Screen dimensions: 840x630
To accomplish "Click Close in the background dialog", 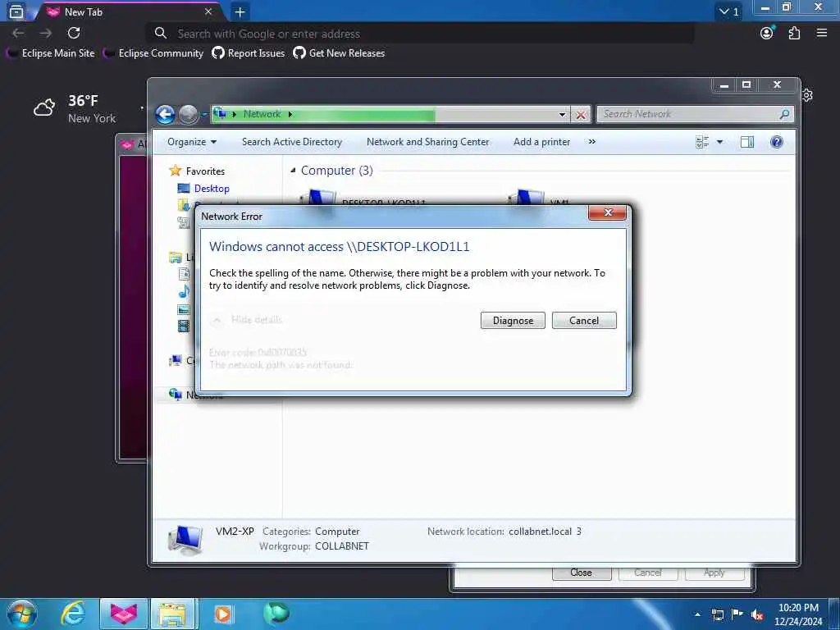I will [x=582, y=573].
